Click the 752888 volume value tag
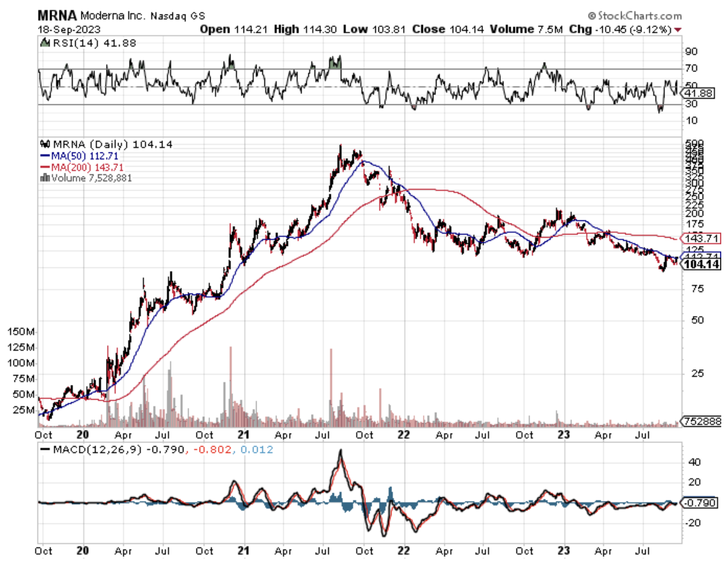 coord(702,421)
